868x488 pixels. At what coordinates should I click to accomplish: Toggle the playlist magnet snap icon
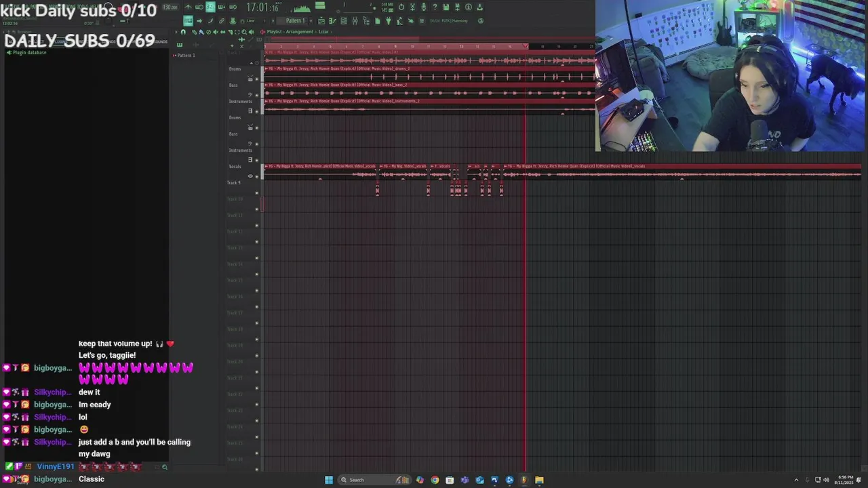point(183,32)
